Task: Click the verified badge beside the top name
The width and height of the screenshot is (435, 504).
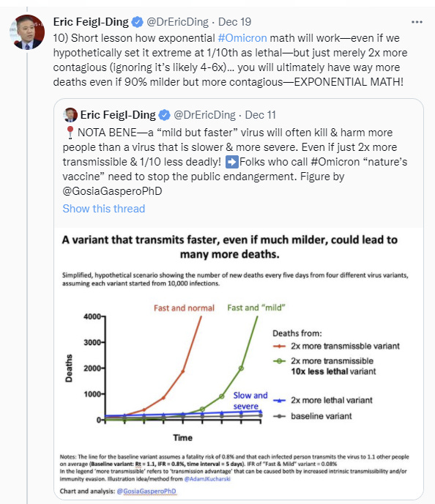Action: (138, 22)
